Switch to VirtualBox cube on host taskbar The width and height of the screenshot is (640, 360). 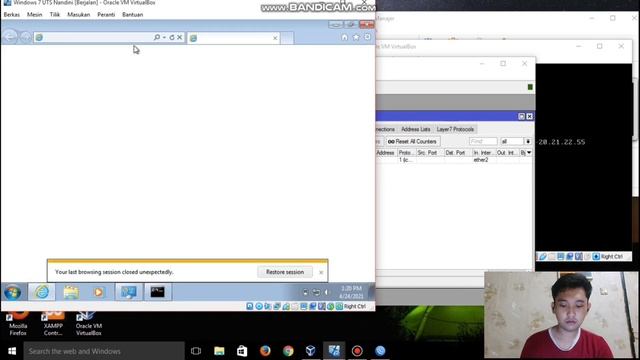(311, 351)
